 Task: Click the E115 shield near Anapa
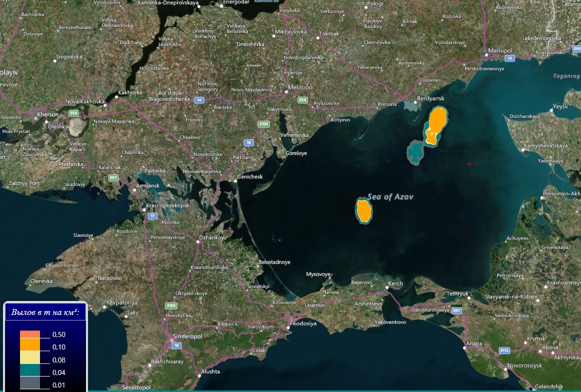coord(504,350)
